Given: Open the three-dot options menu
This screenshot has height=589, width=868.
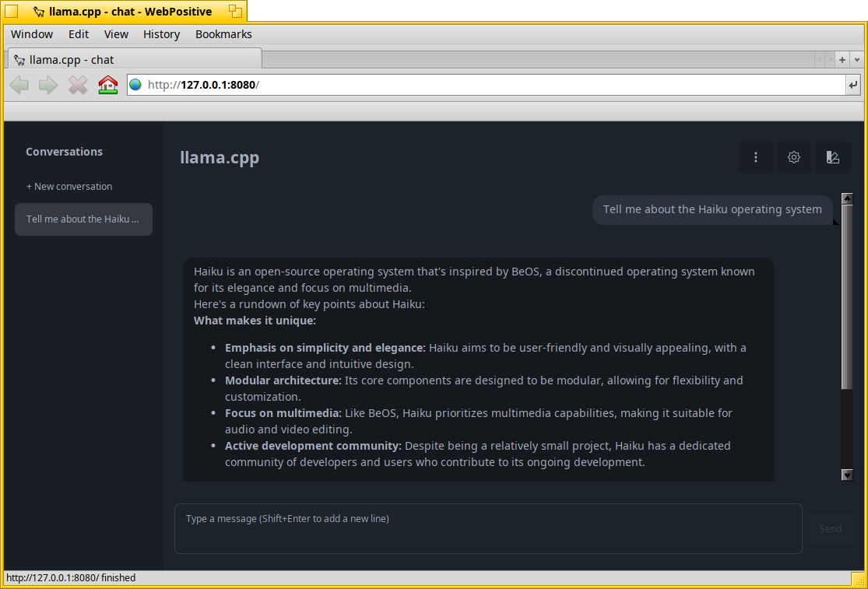Looking at the screenshot, I should tap(756, 158).
